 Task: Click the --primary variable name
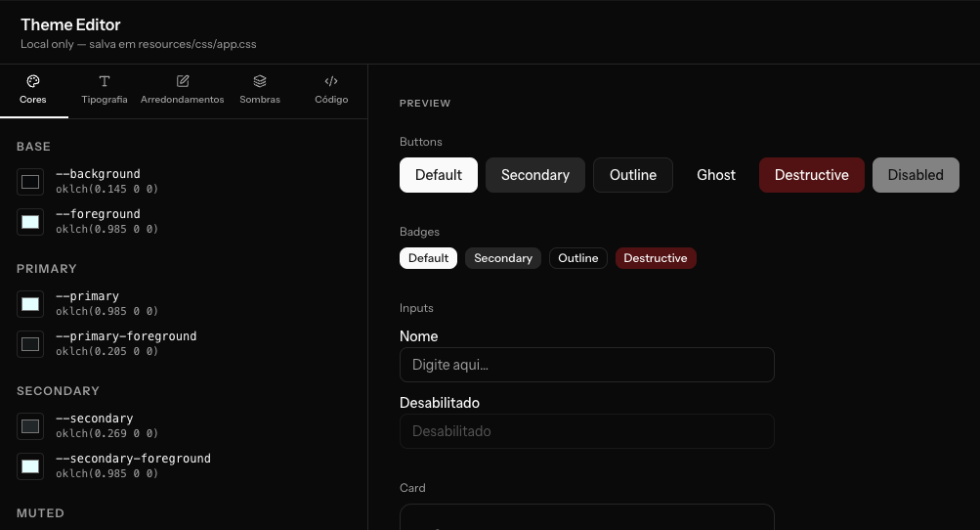(x=88, y=296)
